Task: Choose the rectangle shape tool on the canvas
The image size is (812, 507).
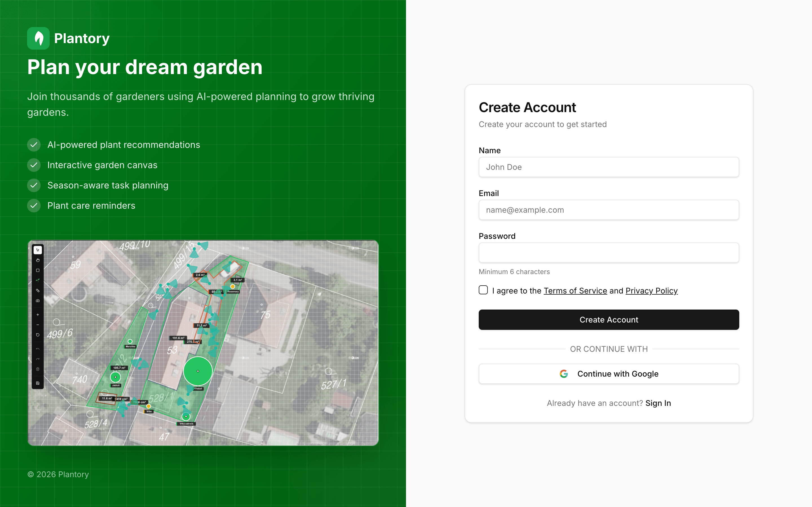Action: 37,270
